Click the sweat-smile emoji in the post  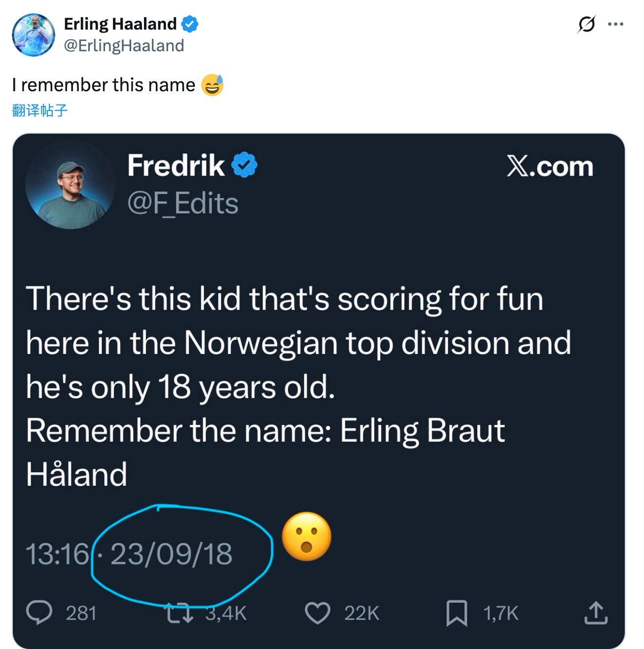(x=213, y=85)
